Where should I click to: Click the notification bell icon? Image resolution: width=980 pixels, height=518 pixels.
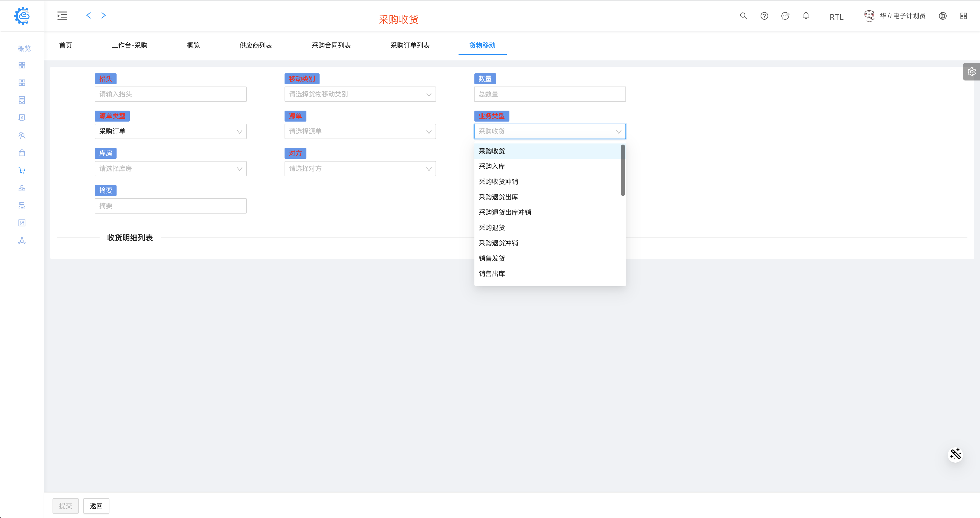(x=806, y=16)
